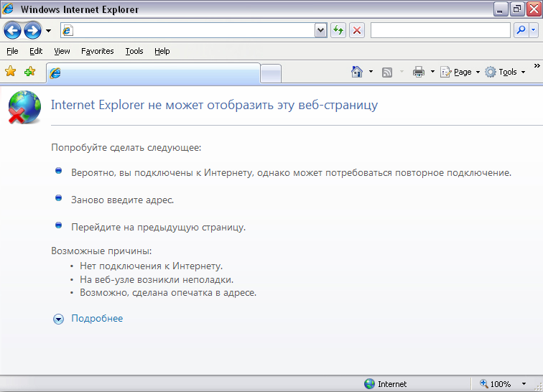
Task: Expand the Home button dropdown arrow
Action: 371,72
